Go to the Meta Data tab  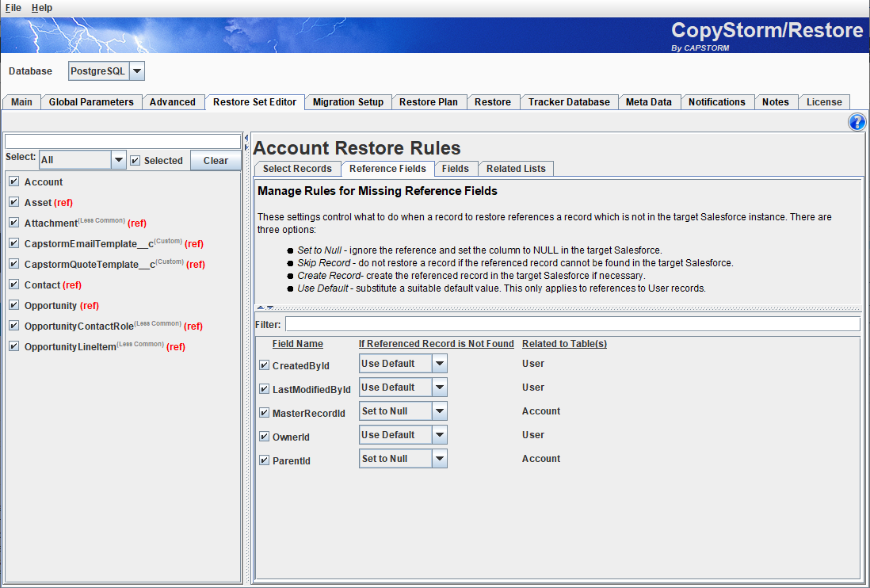[x=649, y=102]
